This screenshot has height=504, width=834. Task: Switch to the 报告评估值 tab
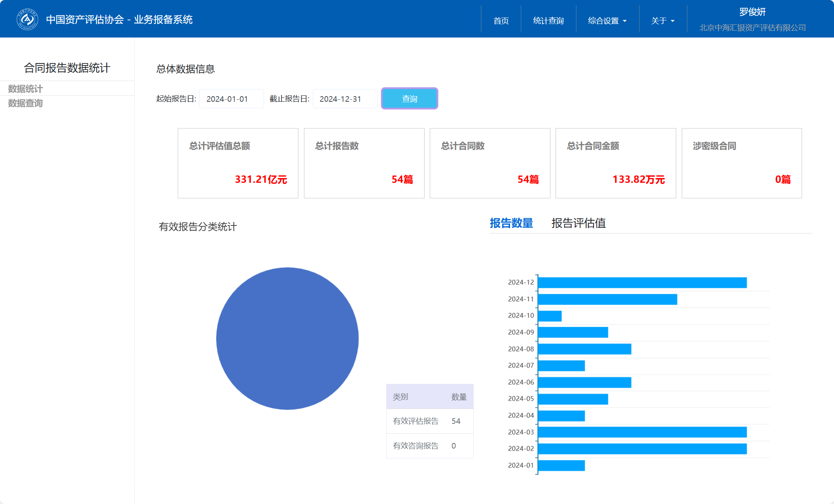coord(578,223)
